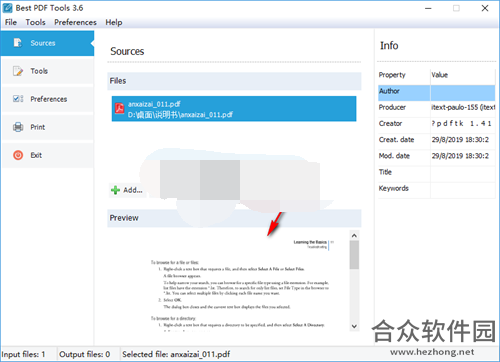This screenshot has width=500, height=362.
Task: Click the printer icon beside Print
Action: [x=18, y=127]
